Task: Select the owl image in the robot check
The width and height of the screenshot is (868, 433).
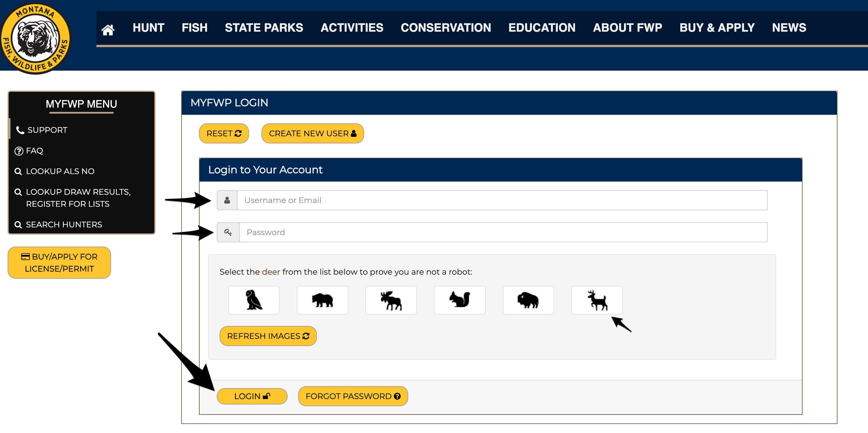Action: pos(254,300)
